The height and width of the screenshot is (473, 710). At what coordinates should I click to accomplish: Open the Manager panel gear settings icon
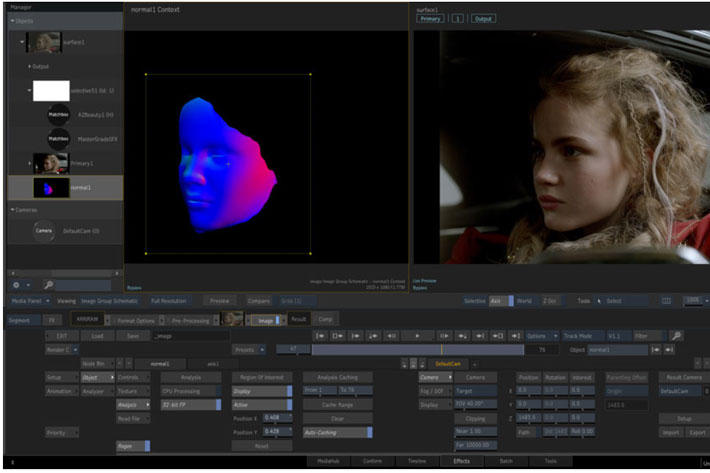pos(16,285)
